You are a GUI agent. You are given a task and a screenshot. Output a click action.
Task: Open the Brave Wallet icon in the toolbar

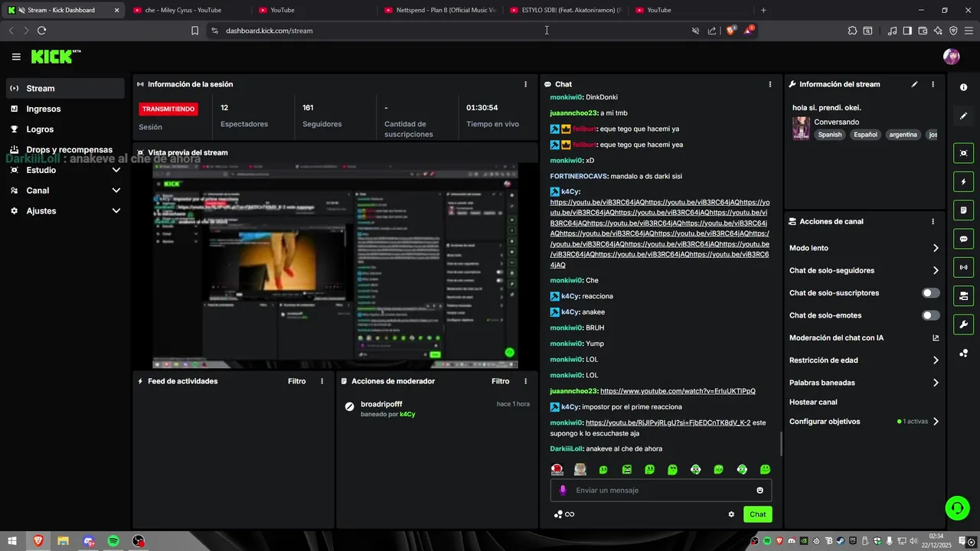click(x=923, y=31)
